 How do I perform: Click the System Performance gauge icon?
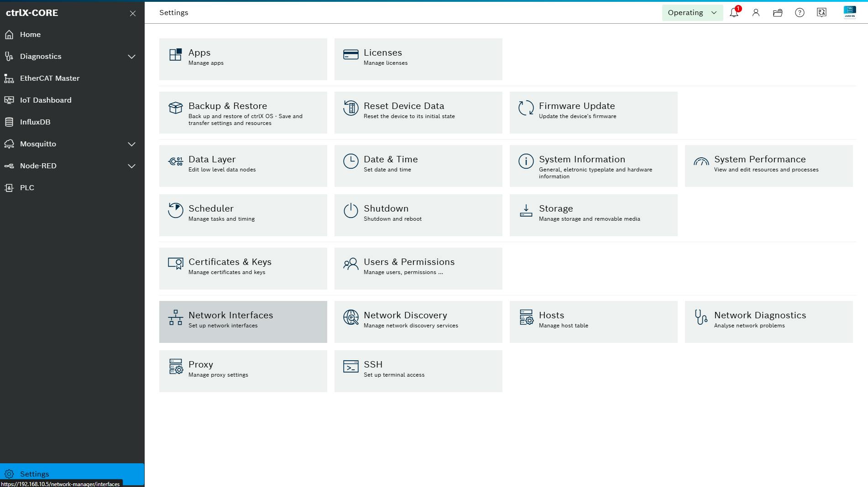pyautogui.click(x=701, y=161)
